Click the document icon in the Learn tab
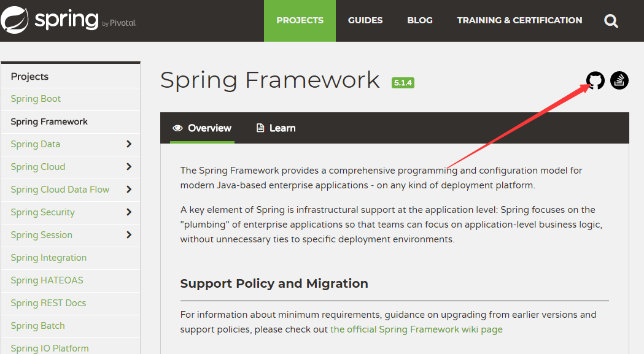 point(260,128)
